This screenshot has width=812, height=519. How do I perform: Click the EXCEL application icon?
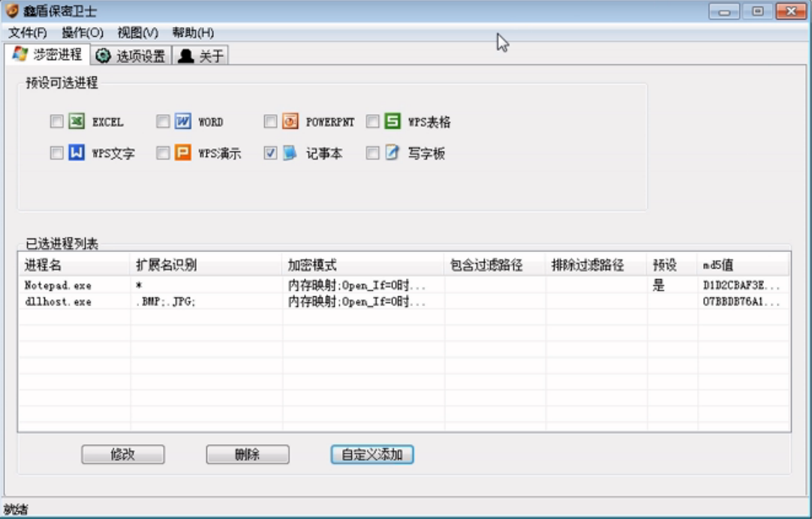pyautogui.click(x=77, y=121)
